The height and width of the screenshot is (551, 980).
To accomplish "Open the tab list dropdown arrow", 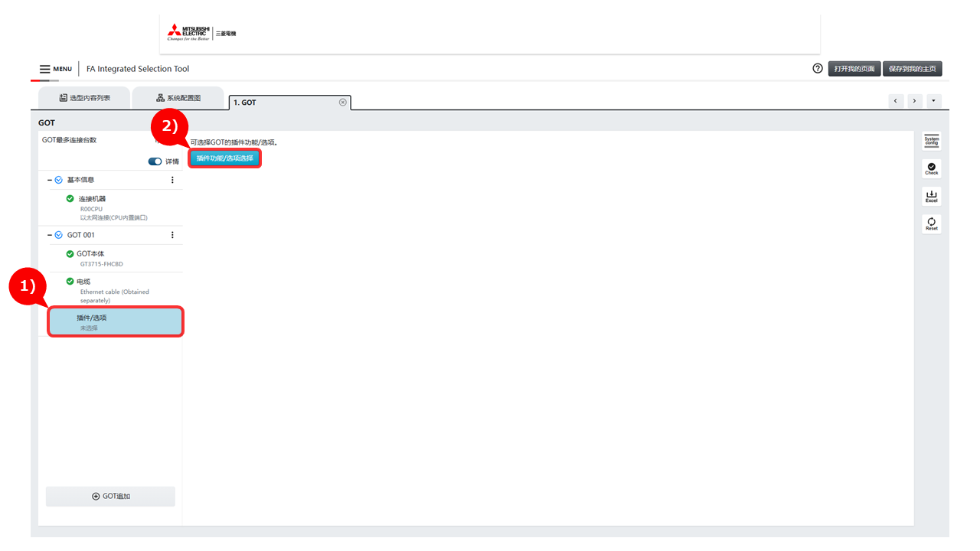I will pos(933,101).
